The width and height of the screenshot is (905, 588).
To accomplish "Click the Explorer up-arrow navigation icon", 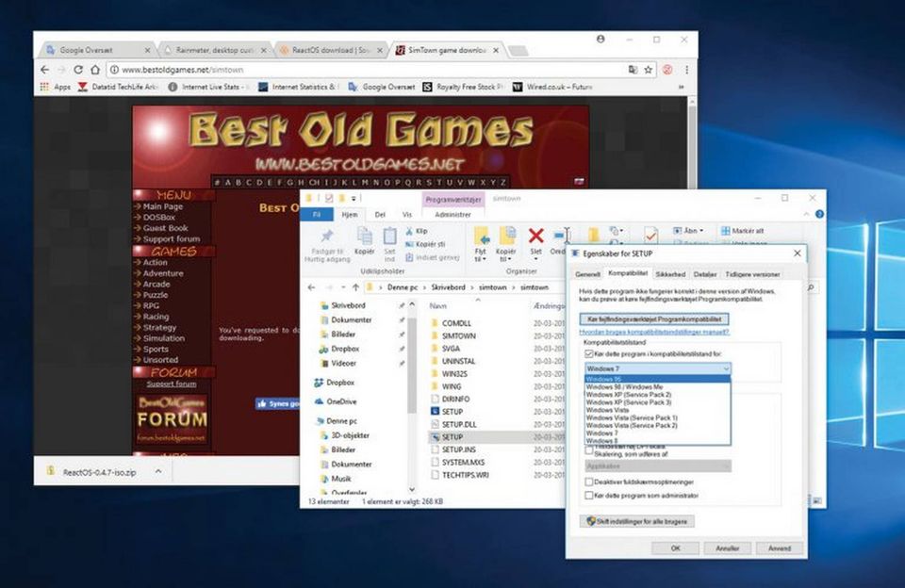I will [x=354, y=286].
